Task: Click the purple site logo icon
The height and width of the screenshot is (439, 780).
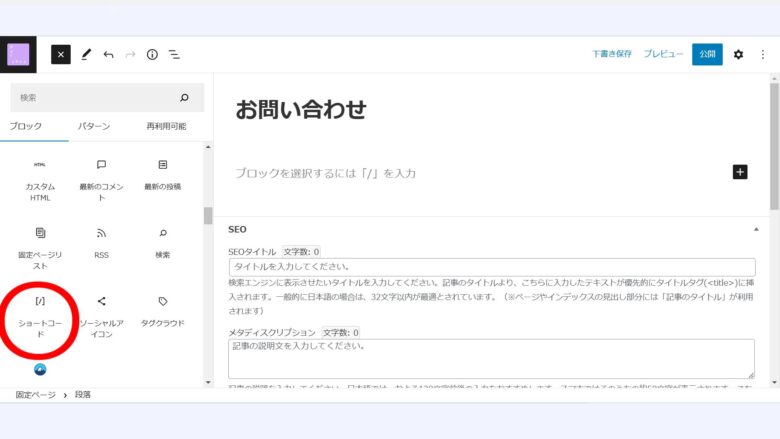Action: [x=18, y=55]
